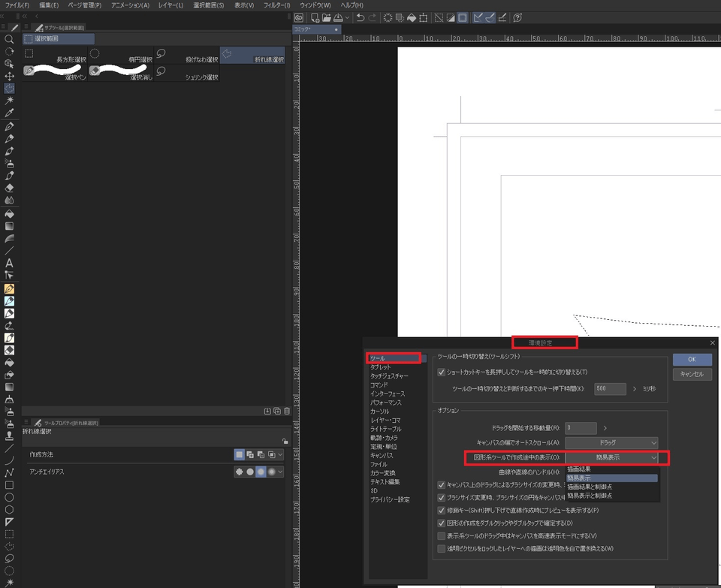Uncheck 図形の作成をダブルクリックやダブルタップで確定する option
Screen dimensions: 721x588
[442, 523]
